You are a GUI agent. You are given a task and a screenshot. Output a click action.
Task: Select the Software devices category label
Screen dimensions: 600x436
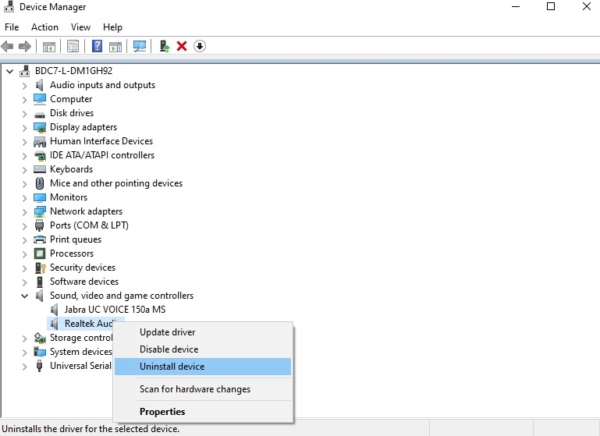pyautogui.click(x=84, y=282)
